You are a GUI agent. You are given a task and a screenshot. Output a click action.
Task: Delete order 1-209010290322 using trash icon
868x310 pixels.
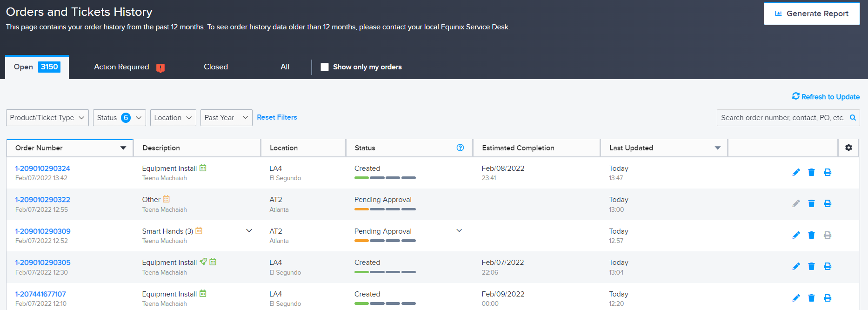(x=811, y=203)
